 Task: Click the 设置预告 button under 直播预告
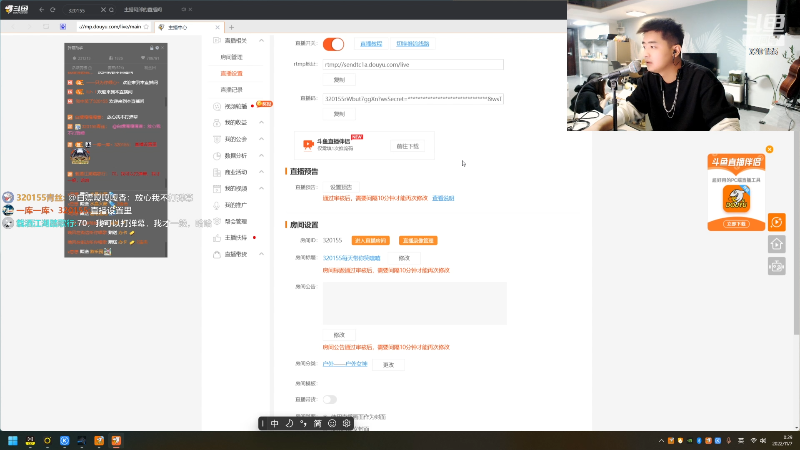tap(341, 187)
